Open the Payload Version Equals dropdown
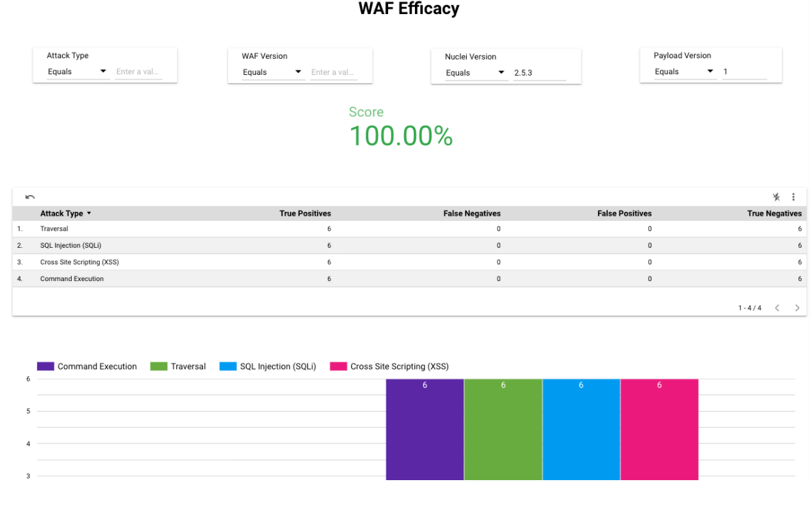 [684, 72]
